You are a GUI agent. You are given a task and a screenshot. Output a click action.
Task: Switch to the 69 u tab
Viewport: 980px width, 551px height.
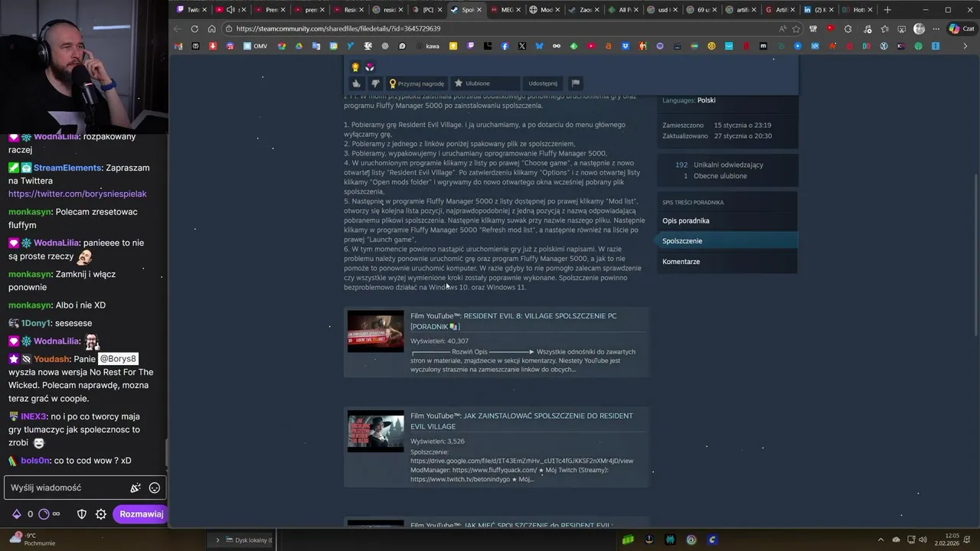tap(701, 10)
